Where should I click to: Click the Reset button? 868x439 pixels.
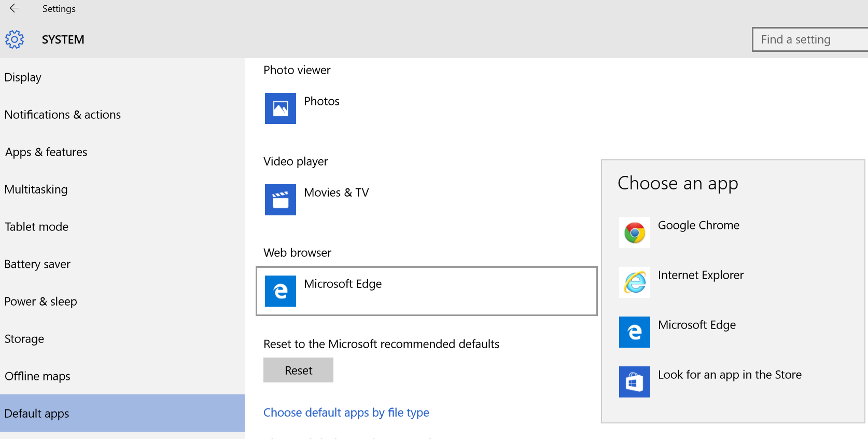point(298,370)
